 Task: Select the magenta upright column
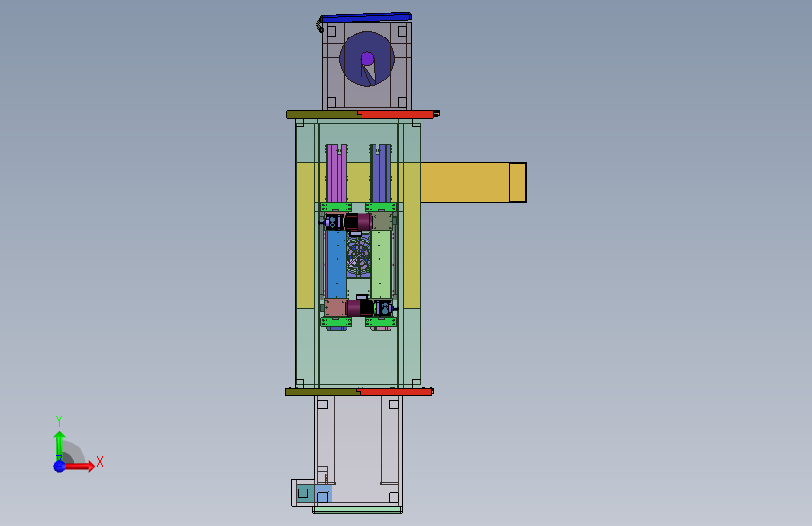click(336, 173)
